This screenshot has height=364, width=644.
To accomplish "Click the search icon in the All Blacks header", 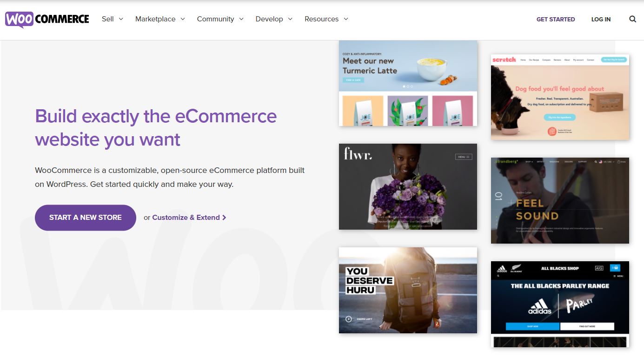I will (498, 276).
